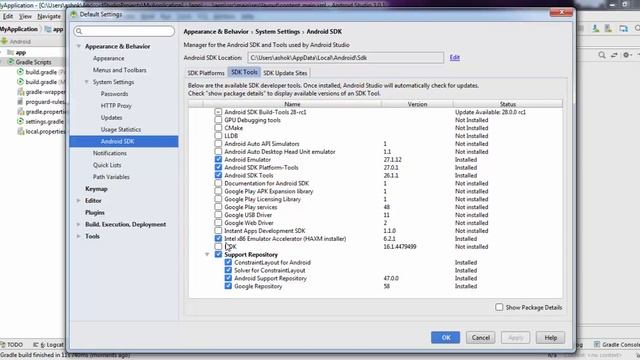
Task: Collapse the Appearance & Behavior section
Action: coord(79,47)
